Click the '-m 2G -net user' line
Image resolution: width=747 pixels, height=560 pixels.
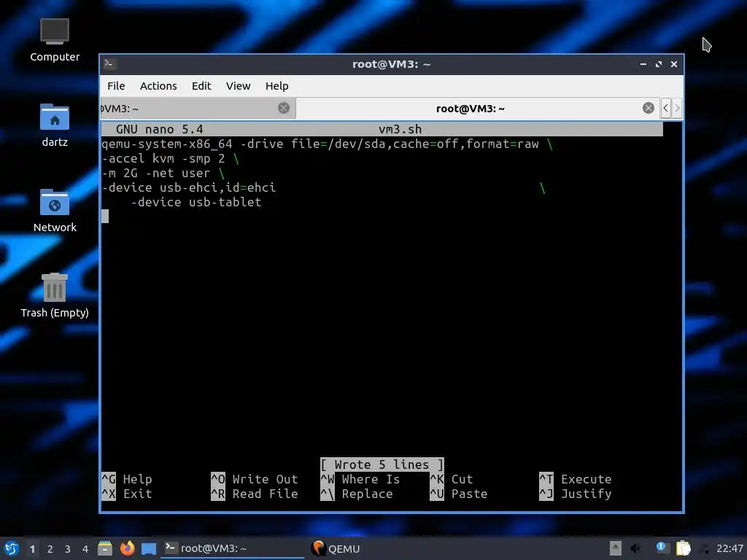(163, 174)
